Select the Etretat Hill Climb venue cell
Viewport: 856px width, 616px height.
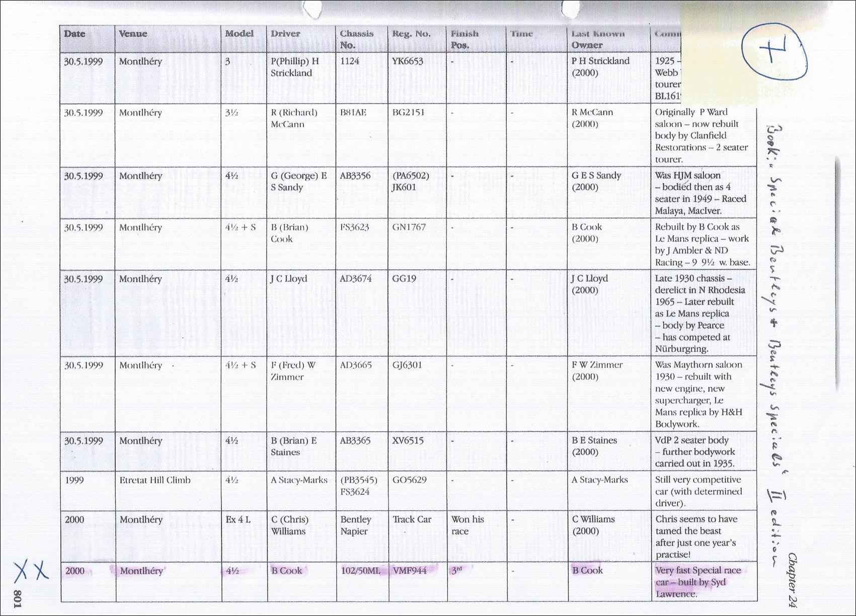155,480
